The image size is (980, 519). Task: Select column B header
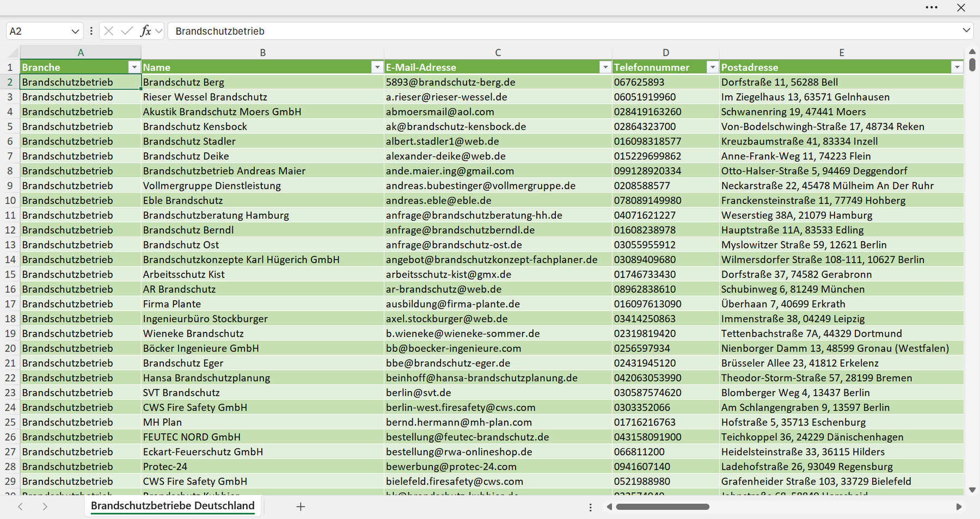coord(262,53)
